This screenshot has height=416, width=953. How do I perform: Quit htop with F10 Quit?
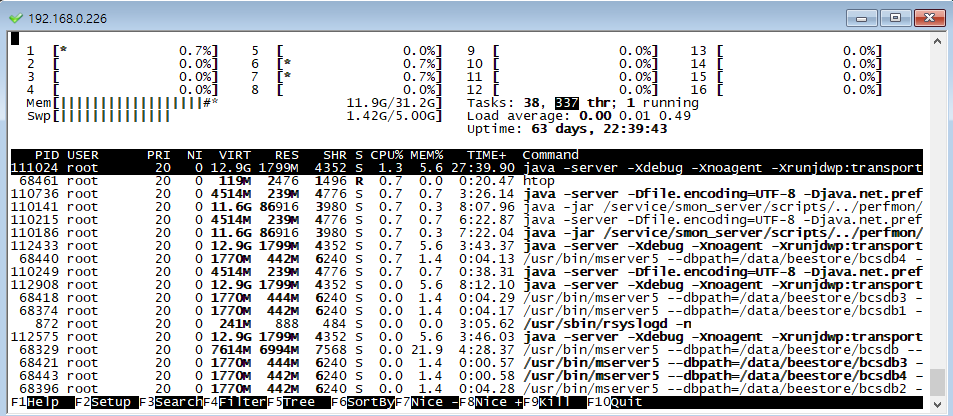[615, 402]
